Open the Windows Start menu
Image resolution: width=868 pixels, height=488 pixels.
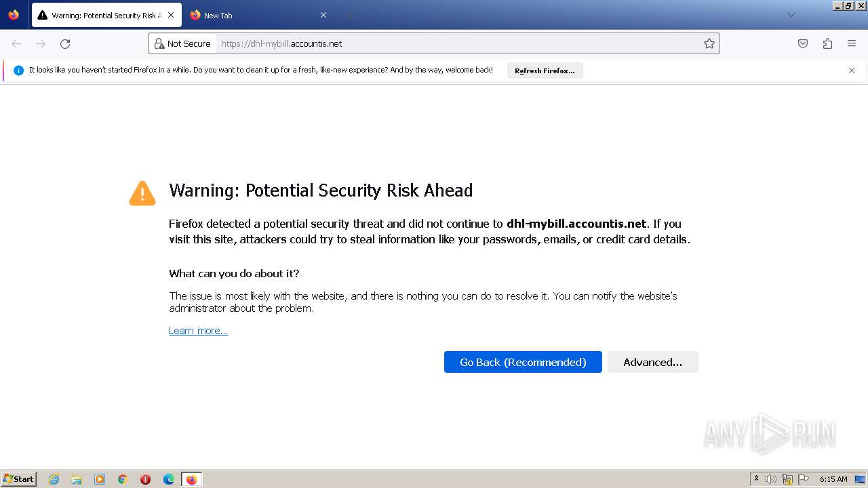click(x=18, y=479)
